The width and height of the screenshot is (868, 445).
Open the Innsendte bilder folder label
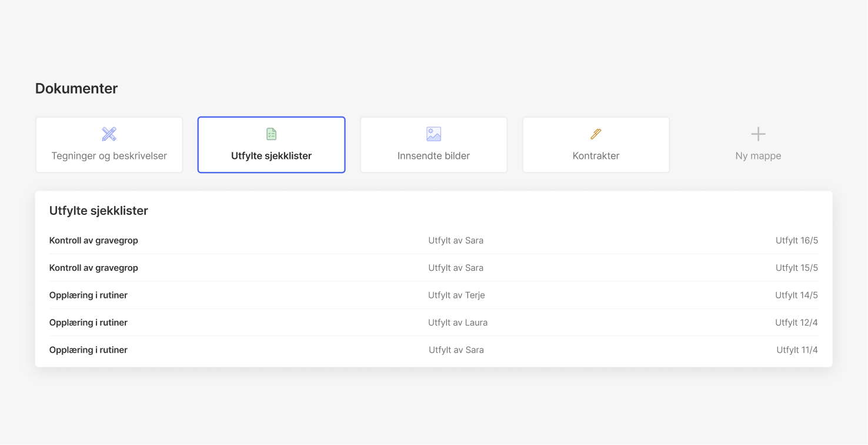433,156
